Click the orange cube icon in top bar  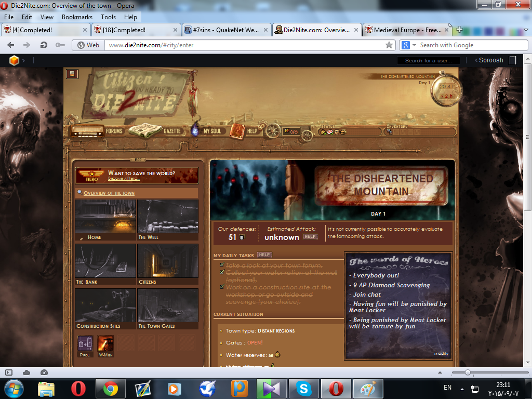pyautogui.click(x=14, y=60)
